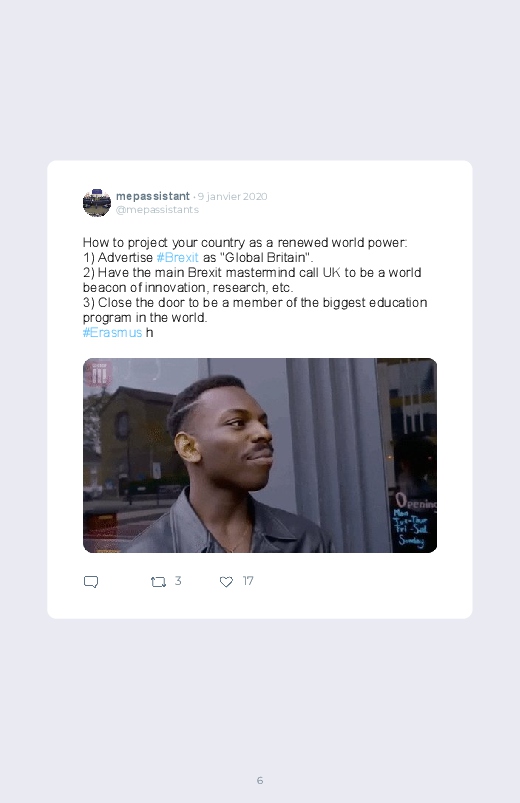Screen dimensions: 520x803
Task: Click the tweet line 'program in the world.'
Action: coord(145,318)
